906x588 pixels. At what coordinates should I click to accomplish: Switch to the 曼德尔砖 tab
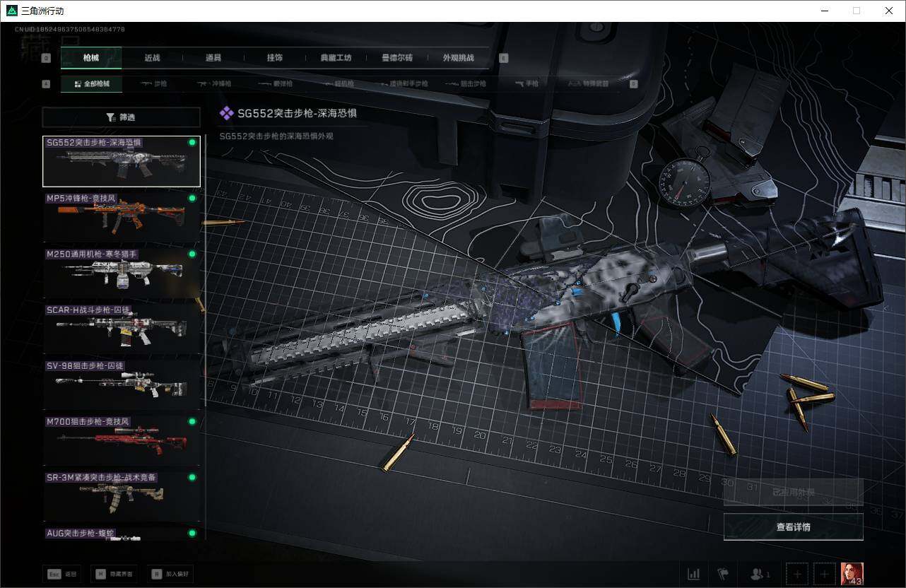[397, 58]
